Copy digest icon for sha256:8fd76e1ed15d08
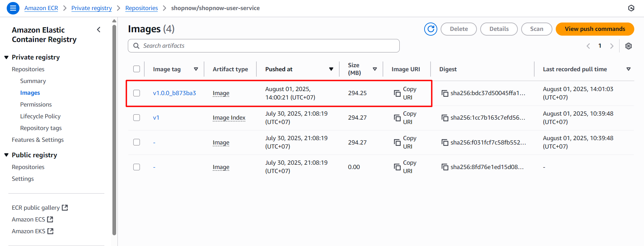644x246 pixels. click(x=445, y=167)
